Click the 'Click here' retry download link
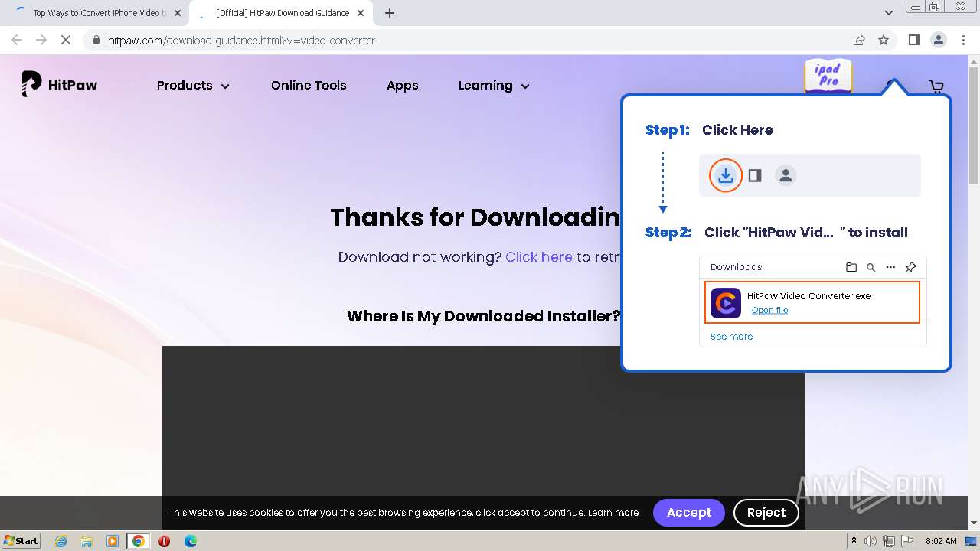 538,257
